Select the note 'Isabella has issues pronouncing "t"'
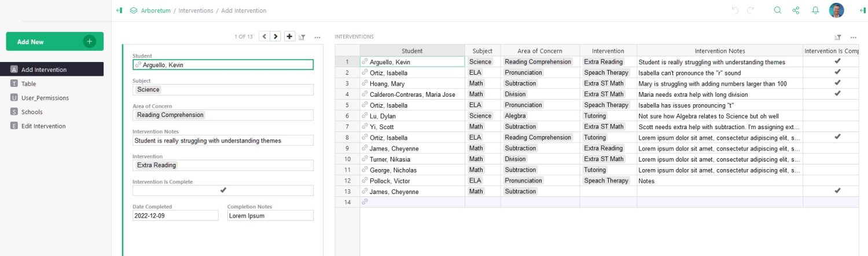 click(720, 105)
